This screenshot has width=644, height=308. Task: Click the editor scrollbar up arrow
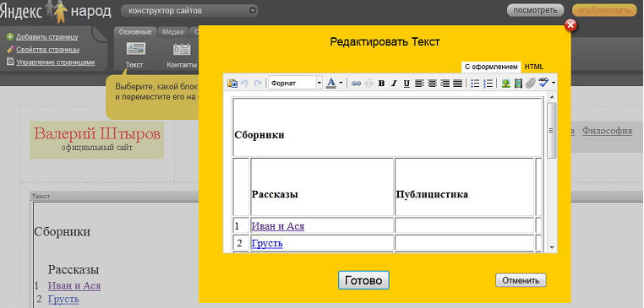[552, 97]
